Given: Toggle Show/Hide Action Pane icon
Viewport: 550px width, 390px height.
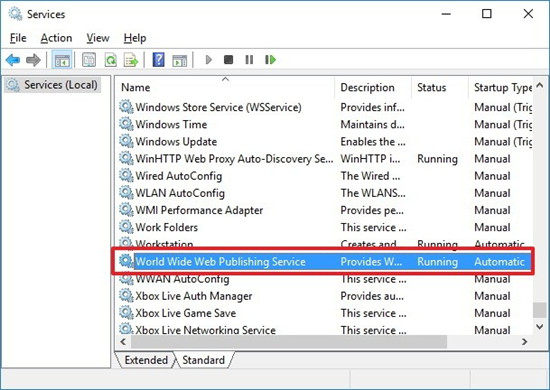Looking at the screenshot, I should [x=180, y=60].
